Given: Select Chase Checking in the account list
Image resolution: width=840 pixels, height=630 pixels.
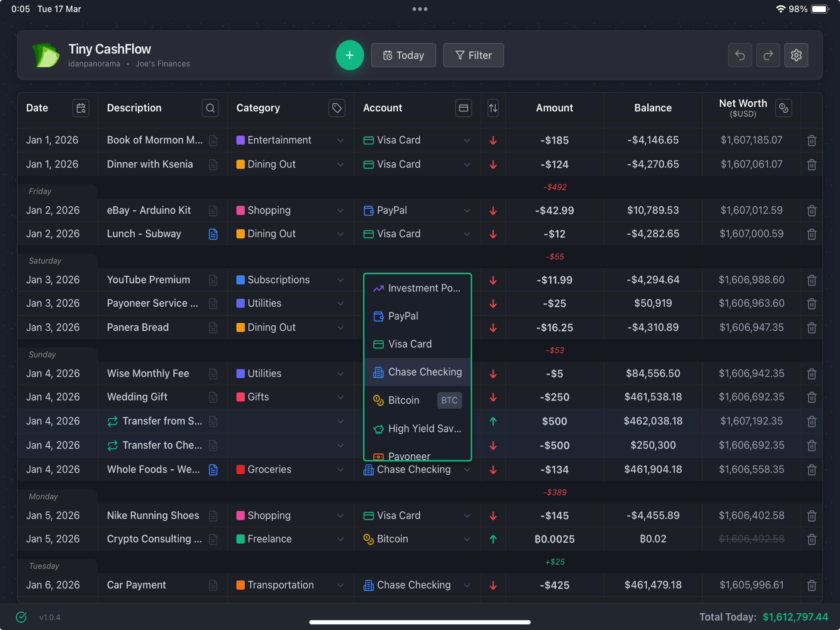Looking at the screenshot, I should pyautogui.click(x=417, y=372).
